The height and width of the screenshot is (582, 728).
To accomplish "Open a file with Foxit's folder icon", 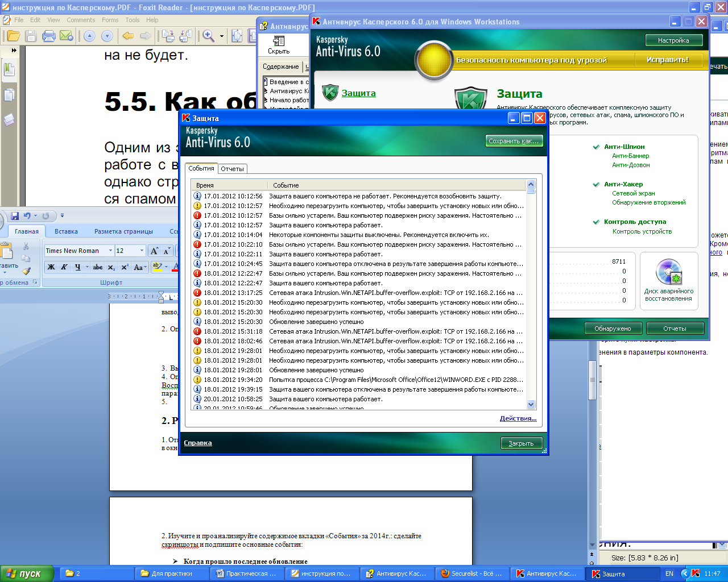I will [14, 36].
